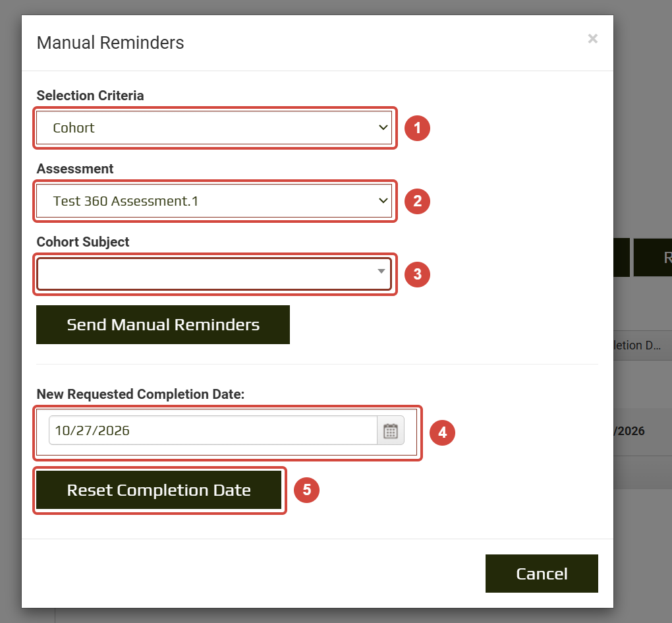This screenshot has width=672, height=623.
Task: Open the Assessment dropdown showing Test 360 Assessment.1
Action: click(x=214, y=201)
